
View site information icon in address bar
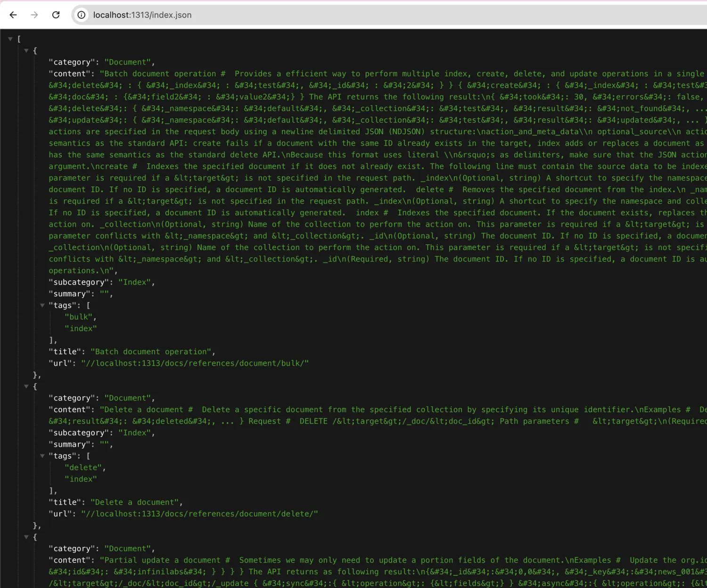point(82,15)
